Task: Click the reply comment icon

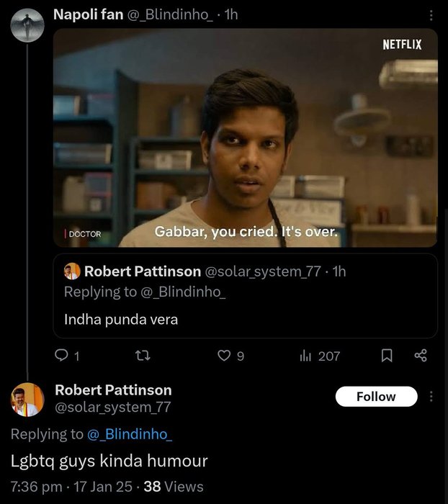Action: 62,355
